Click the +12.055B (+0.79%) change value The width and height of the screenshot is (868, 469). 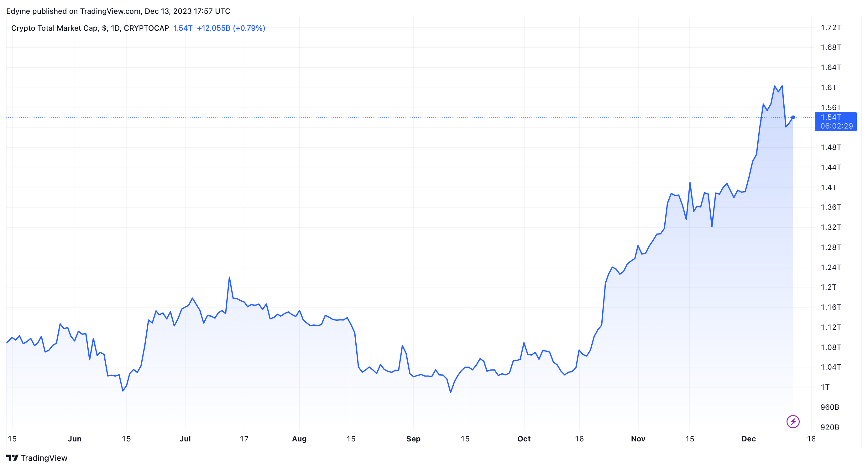[231, 28]
